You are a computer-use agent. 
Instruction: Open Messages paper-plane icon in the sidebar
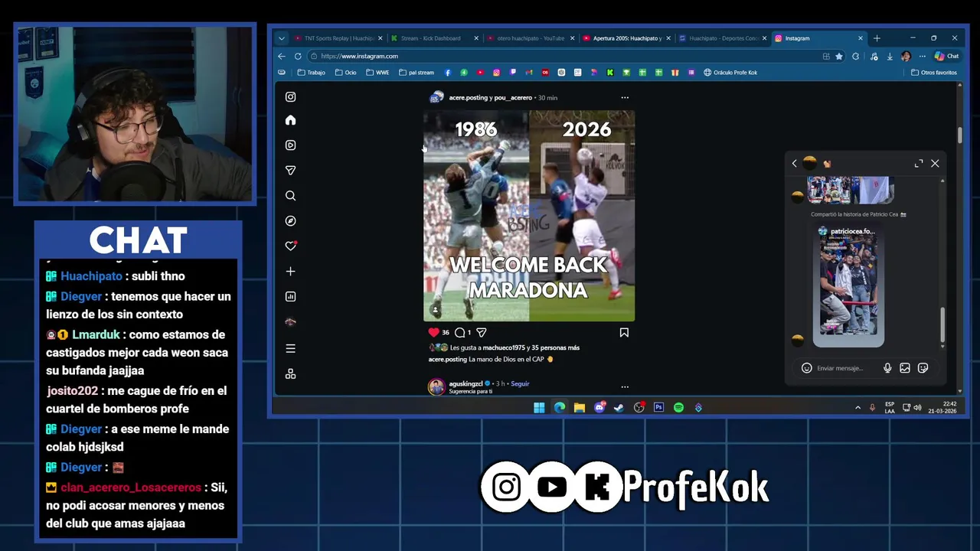[x=290, y=171]
